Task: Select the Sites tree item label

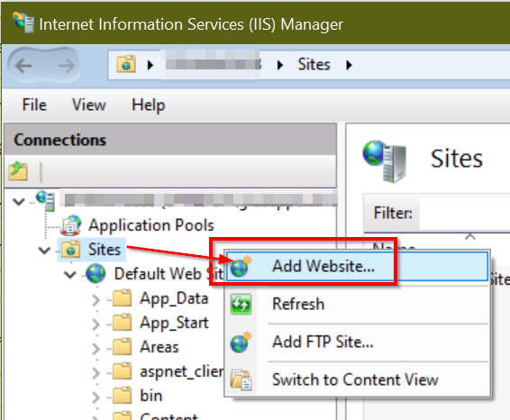Action: (x=105, y=250)
